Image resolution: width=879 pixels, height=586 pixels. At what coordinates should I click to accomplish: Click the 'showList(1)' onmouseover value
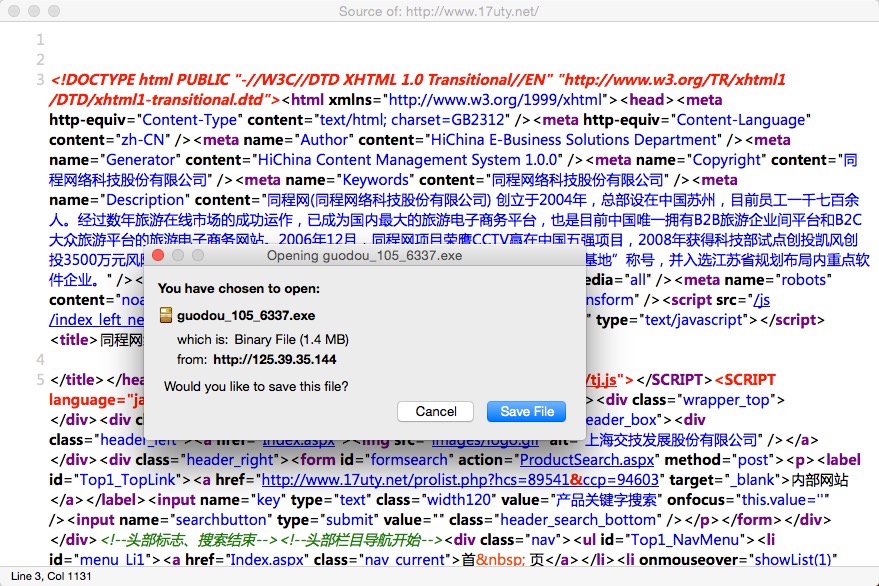[793, 560]
